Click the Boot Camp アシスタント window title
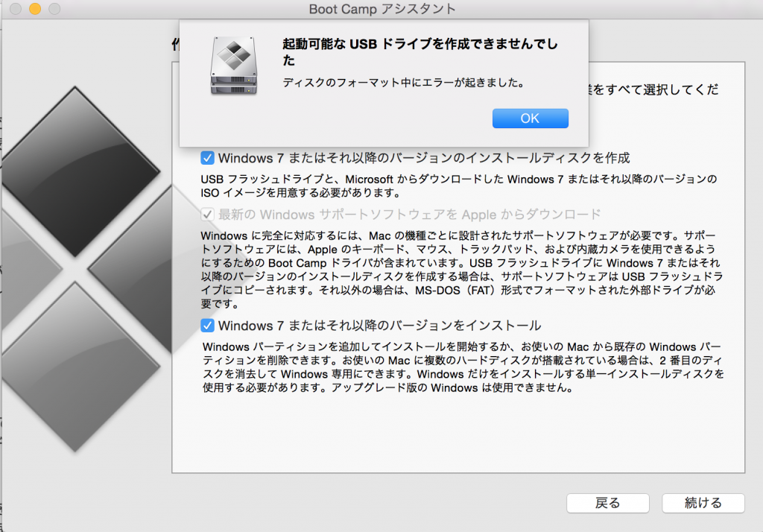The height and width of the screenshot is (532, 763). (x=382, y=9)
